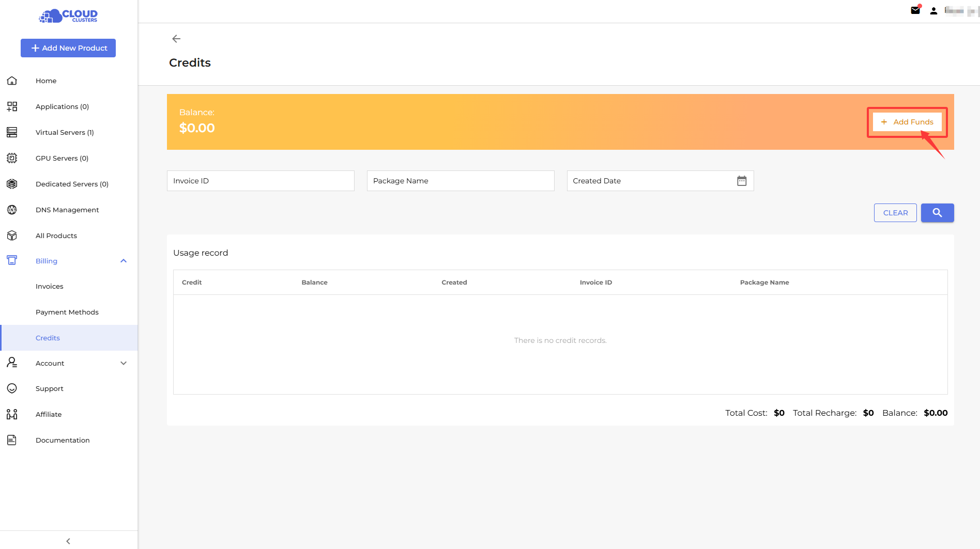
Task: Click the magnifier search button
Action: 937,213
